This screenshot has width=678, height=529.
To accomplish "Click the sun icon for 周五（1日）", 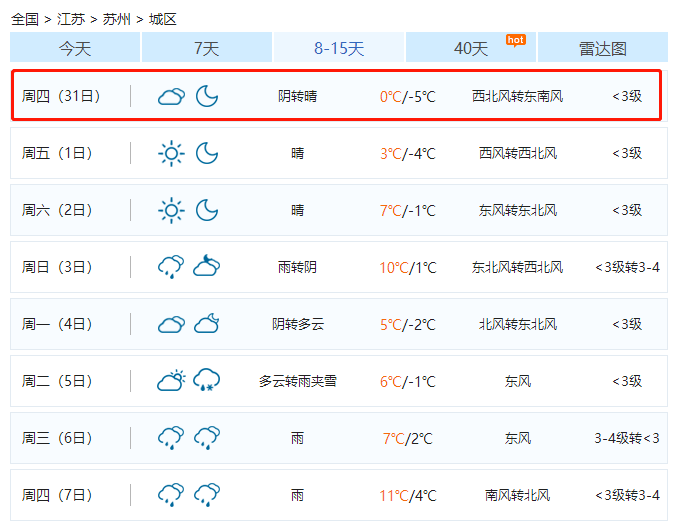I will pyautogui.click(x=171, y=153).
